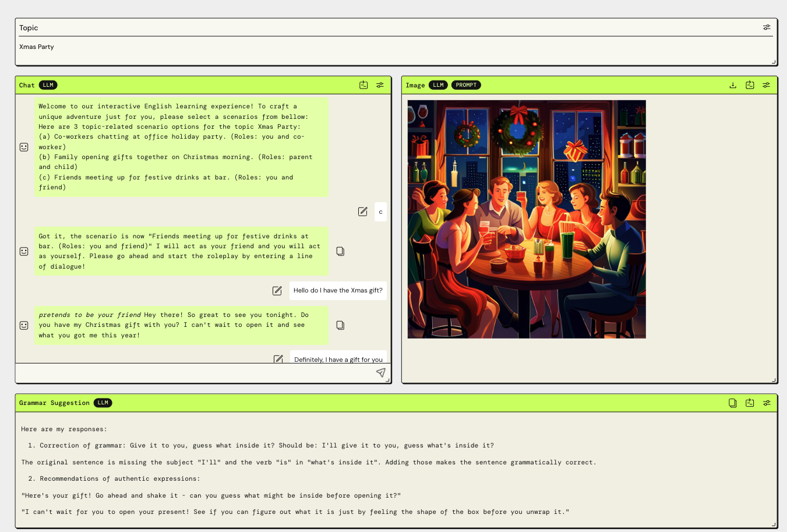
Task: Click the bot avatar beside "Got it" message
Action: (x=24, y=251)
